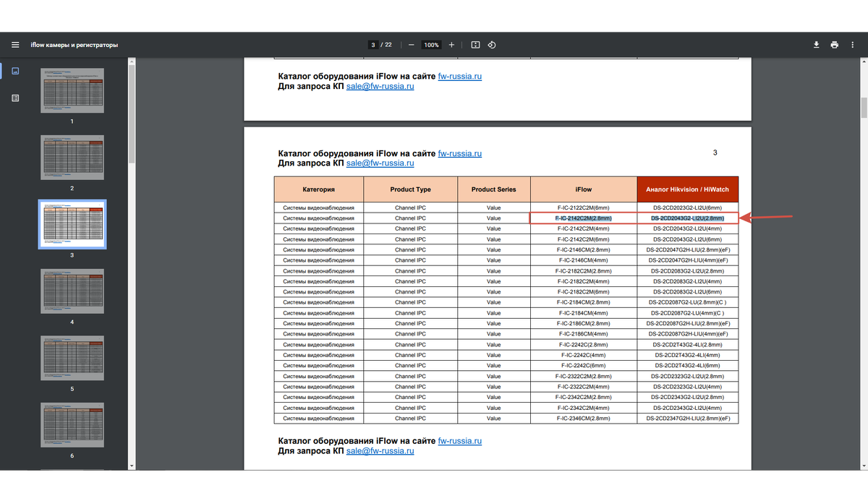Open the page 6 thumbnail
868x488 pixels.
[72, 425]
